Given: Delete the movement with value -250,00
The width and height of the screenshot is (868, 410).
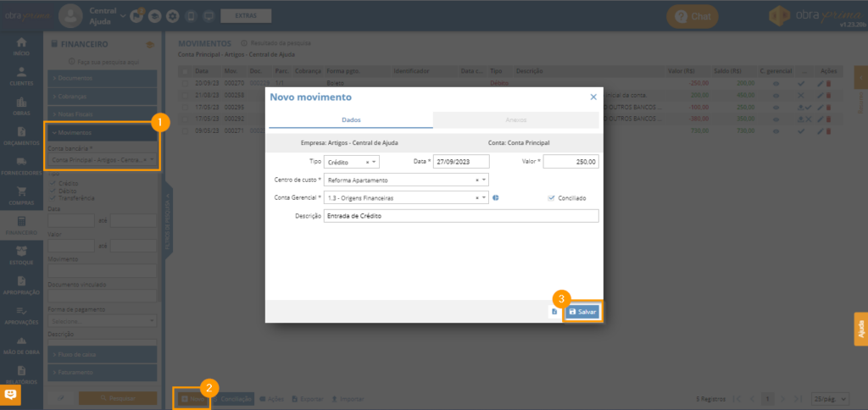Looking at the screenshot, I should tap(829, 84).
